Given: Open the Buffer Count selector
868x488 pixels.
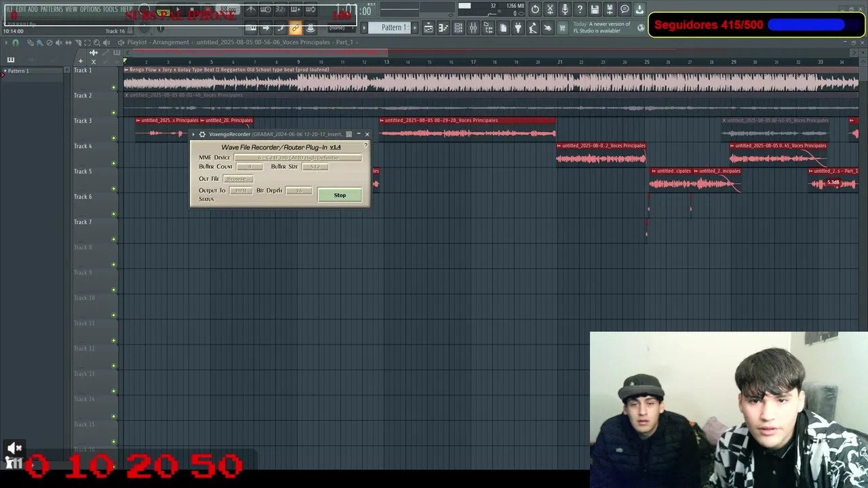Looking at the screenshot, I should [250, 167].
